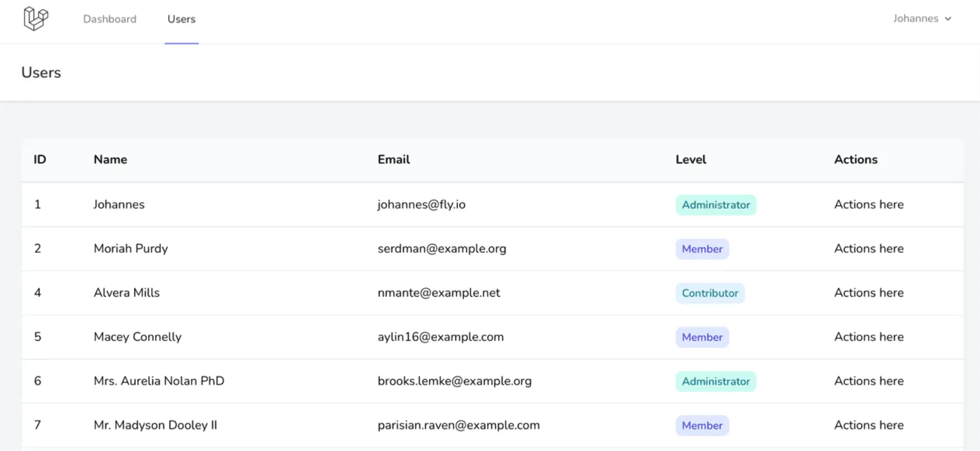This screenshot has height=451, width=980.
Task: Click Actions here for Alvera Mills
Action: [x=868, y=293]
